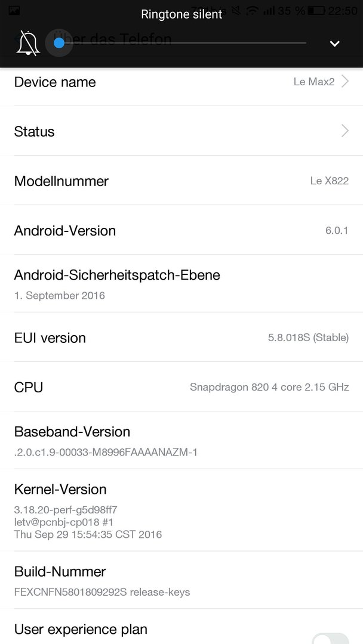
Task: Tap the image notification icon top left
Action: click(x=14, y=11)
